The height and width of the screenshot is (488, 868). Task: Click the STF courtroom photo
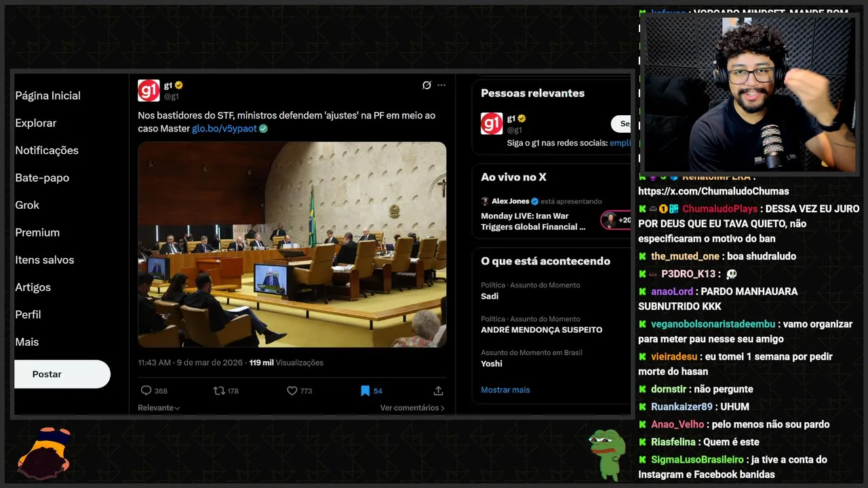pyautogui.click(x=292, y=245)
